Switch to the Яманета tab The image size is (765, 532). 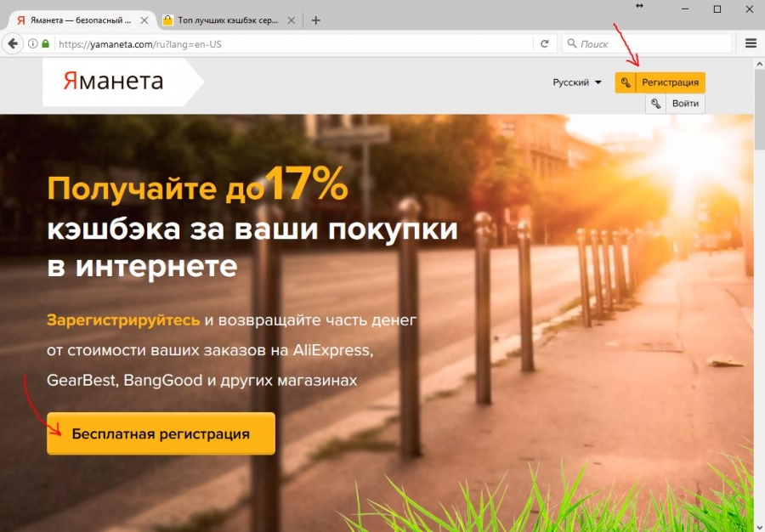[75, 20]
